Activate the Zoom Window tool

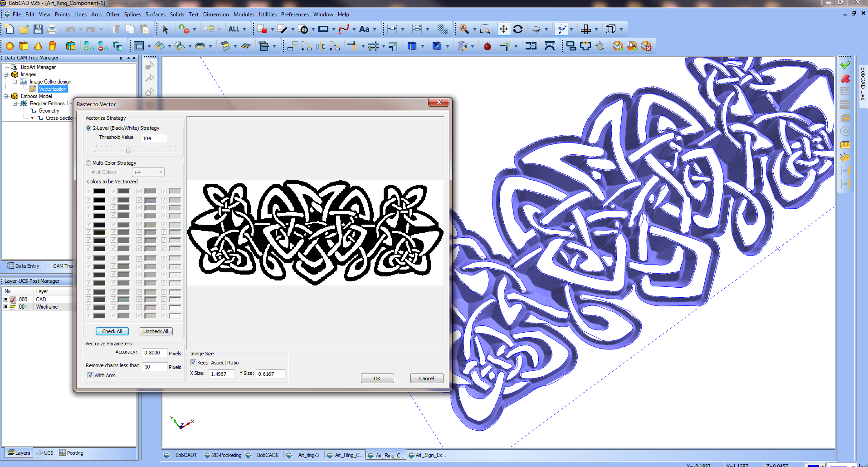tap(486, 29)
